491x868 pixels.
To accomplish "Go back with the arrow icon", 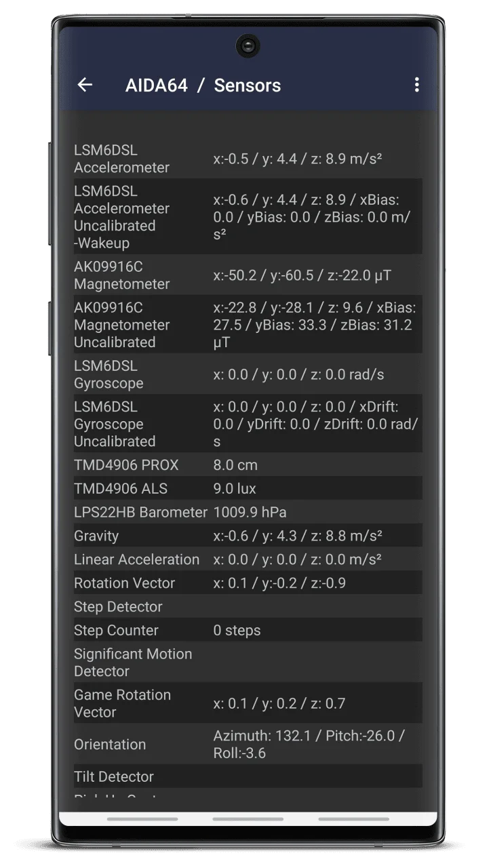I will pos(85,85).
